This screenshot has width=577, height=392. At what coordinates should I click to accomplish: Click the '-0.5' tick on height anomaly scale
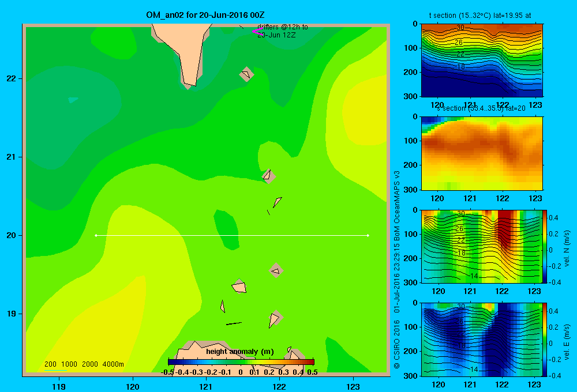[x=167, y=372]
